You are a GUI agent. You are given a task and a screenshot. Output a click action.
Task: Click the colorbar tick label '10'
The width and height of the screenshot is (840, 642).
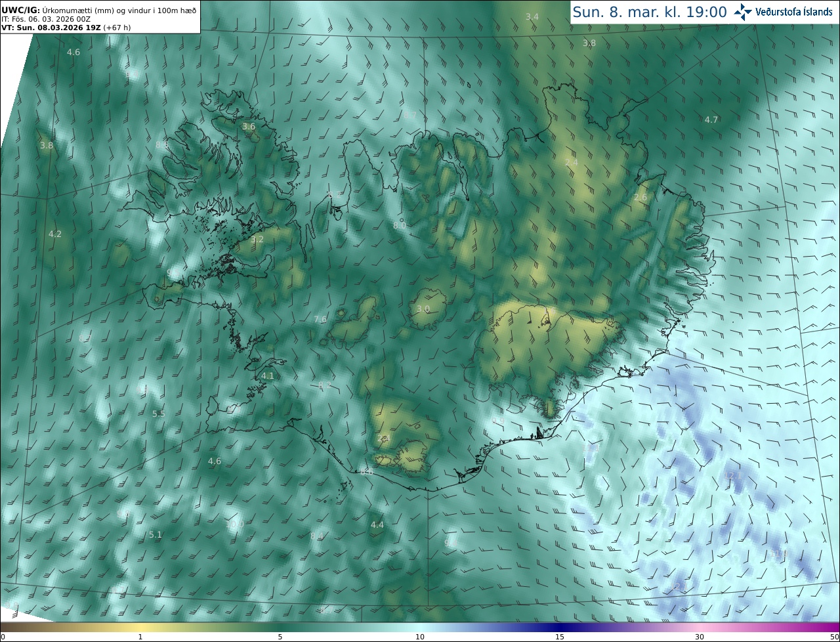420,637
